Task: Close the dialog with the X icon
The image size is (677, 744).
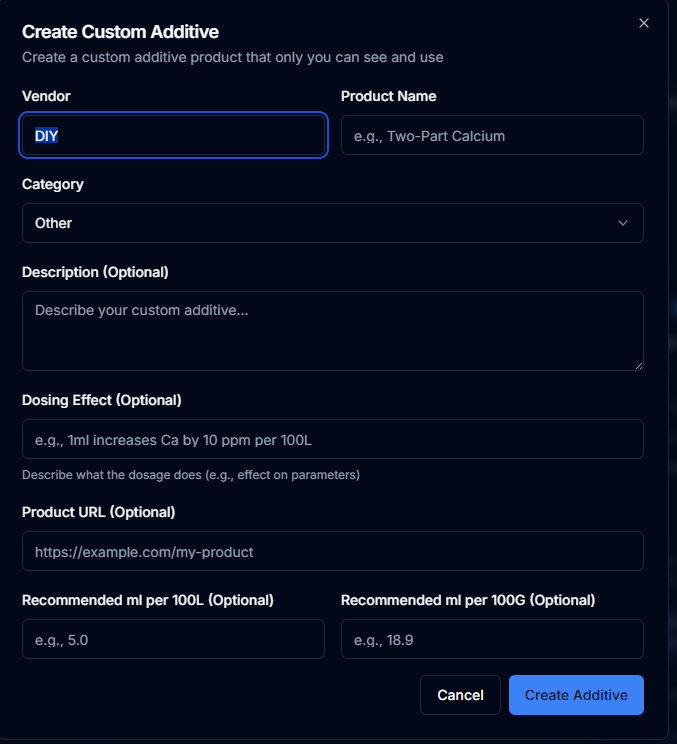Action: tap(644, 23)
